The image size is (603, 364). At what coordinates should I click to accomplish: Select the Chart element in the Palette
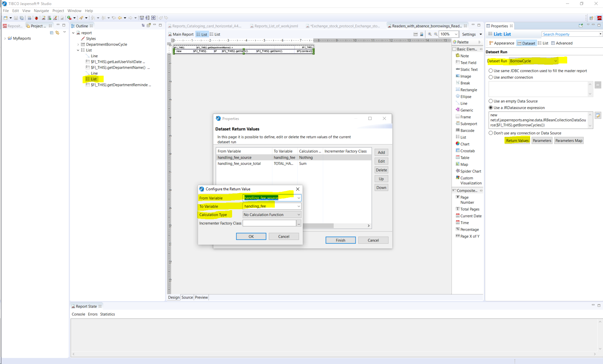click(x=464, y=144)
